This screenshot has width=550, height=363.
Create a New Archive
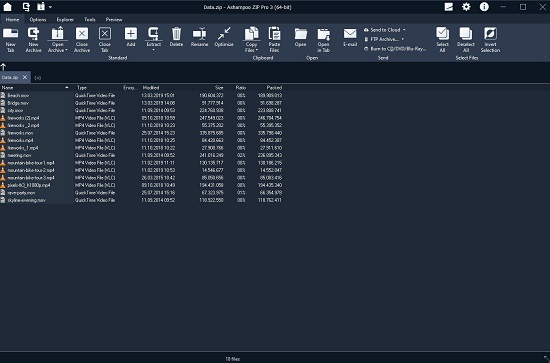coord(33,34)
